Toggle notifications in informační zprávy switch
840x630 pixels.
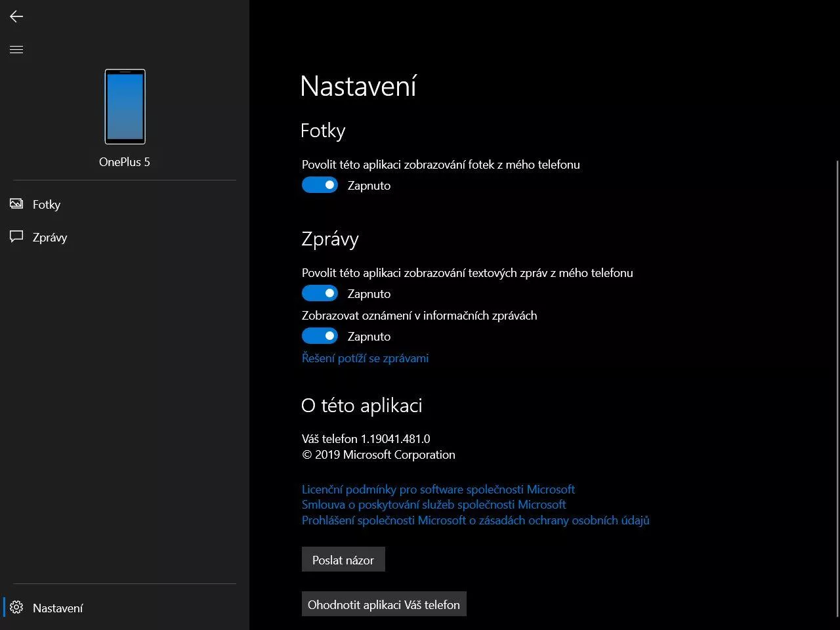[320, 336]
